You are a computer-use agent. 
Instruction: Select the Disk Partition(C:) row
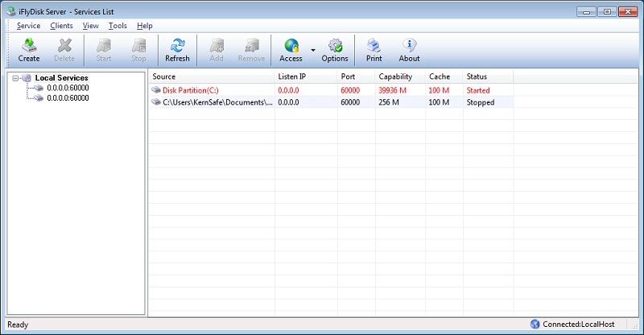click(x=331, y=90)
